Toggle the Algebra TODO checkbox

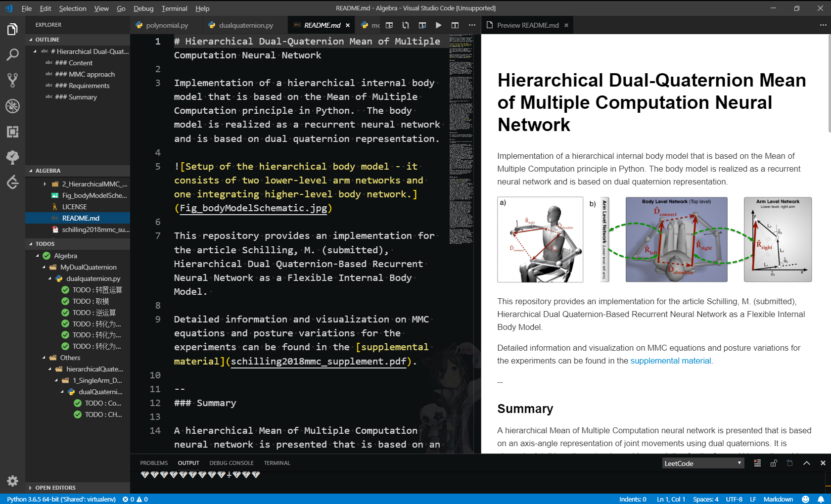point(46,256)
